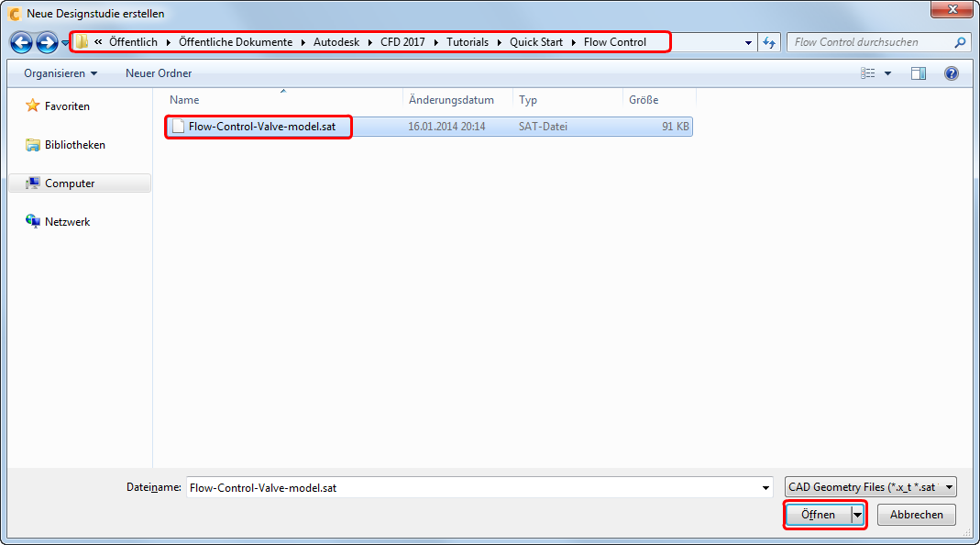Click the Favoriten star icon
The width and height of the screenshot is (980, 545).
pos(32,106)
